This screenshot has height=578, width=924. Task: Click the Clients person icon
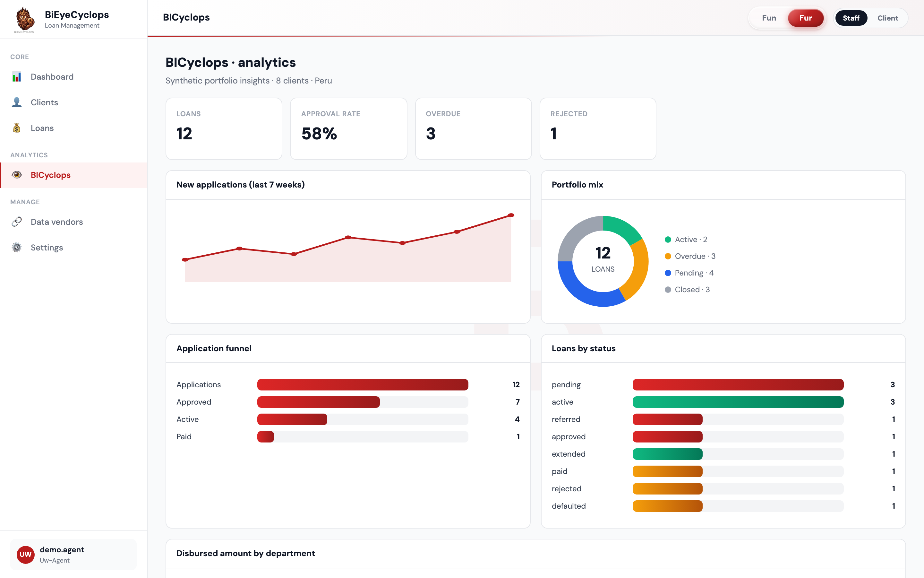click(16, 102)
